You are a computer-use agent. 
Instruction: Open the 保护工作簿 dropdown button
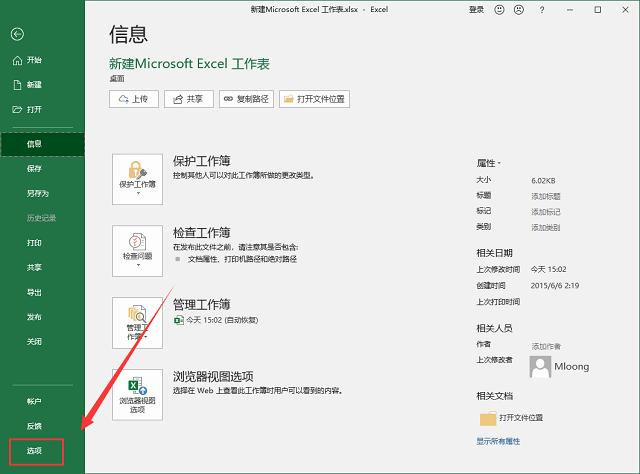(138, 179)
